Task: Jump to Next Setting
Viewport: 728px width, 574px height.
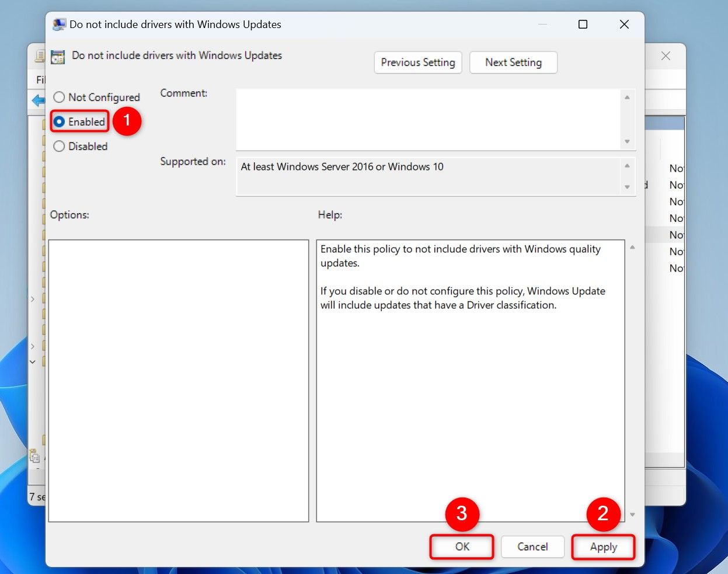Action: pyautogui.click(x=513, y=62)
